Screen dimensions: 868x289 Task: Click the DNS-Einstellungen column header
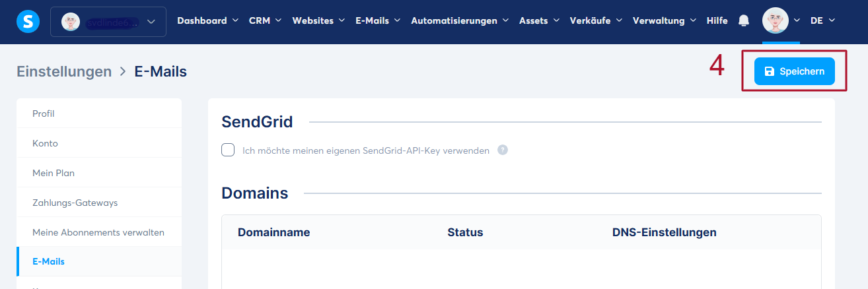coord(665,232)
